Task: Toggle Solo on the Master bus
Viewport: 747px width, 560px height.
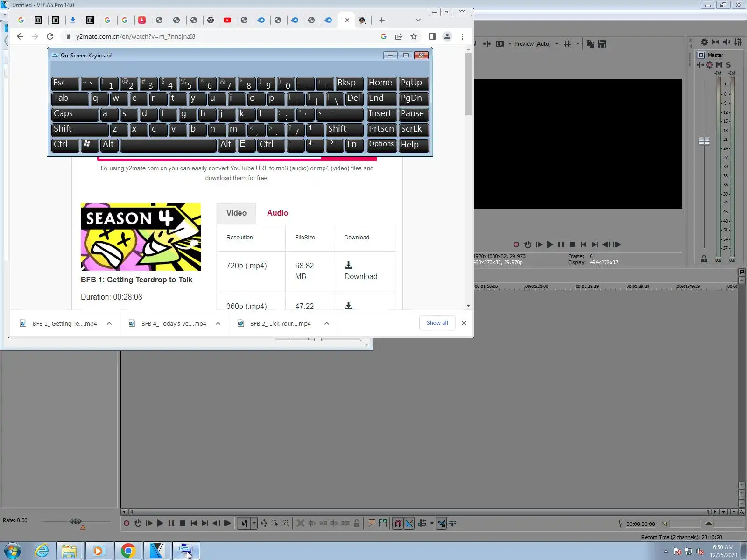Action: coord(728,65)
